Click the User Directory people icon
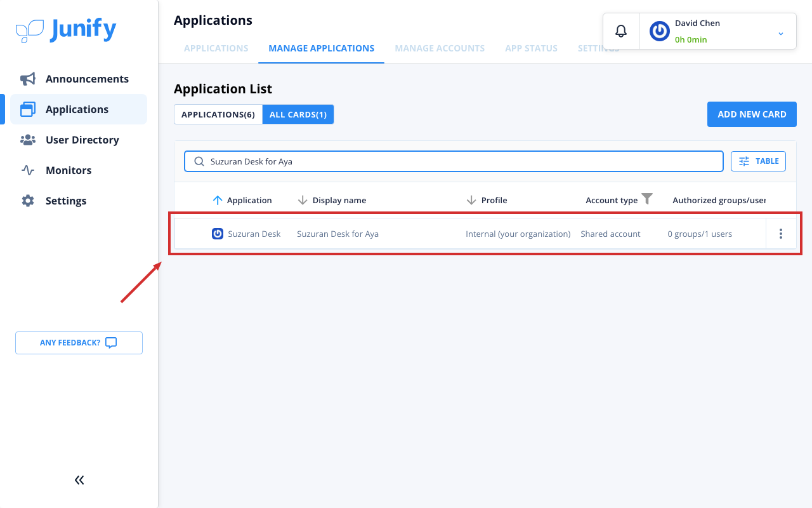 28,140
